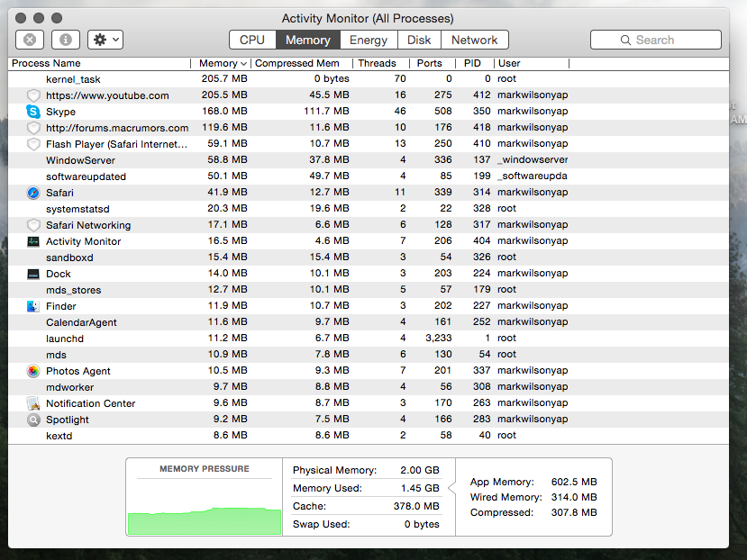Click the Activity Monitor row icon
This screenshot has width=747, height=560.
32,241
